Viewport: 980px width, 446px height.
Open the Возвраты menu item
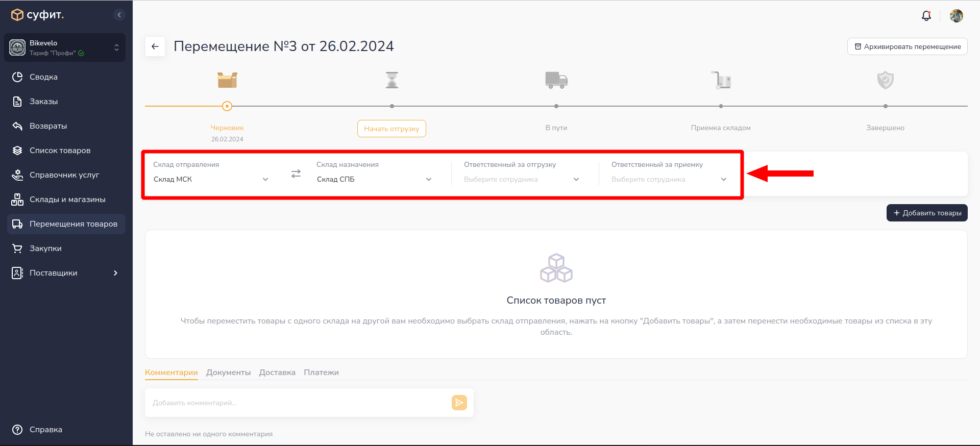tap(66, 126)
